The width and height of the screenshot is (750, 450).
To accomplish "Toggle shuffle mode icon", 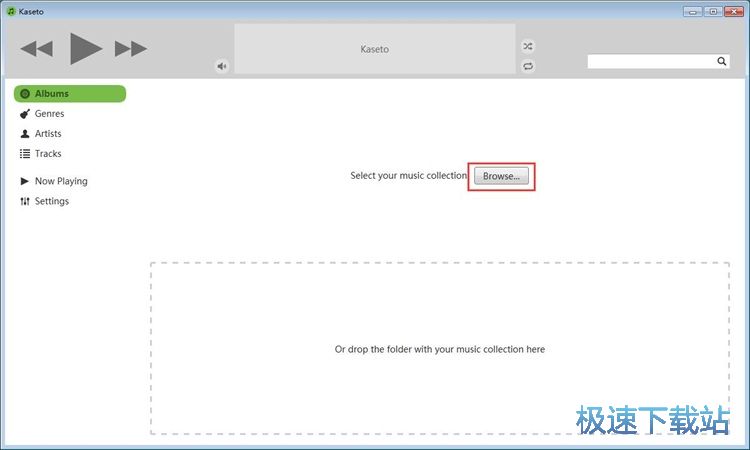I will (528, 46).
